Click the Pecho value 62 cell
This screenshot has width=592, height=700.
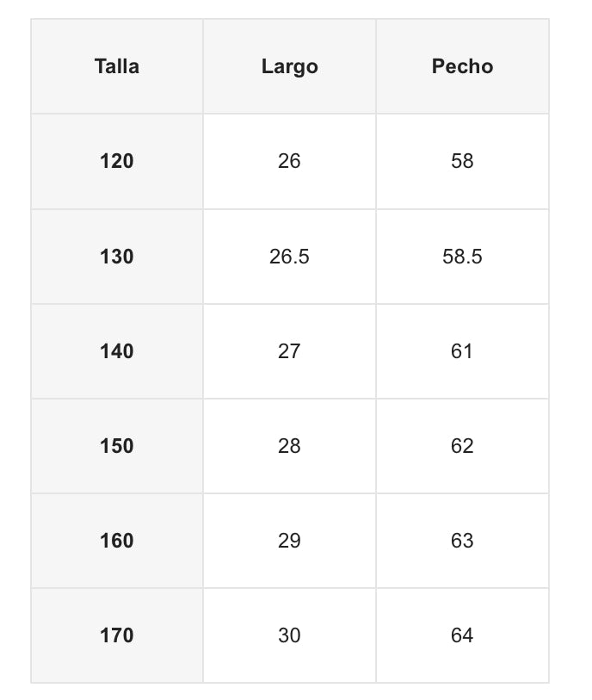click(462, 446)
